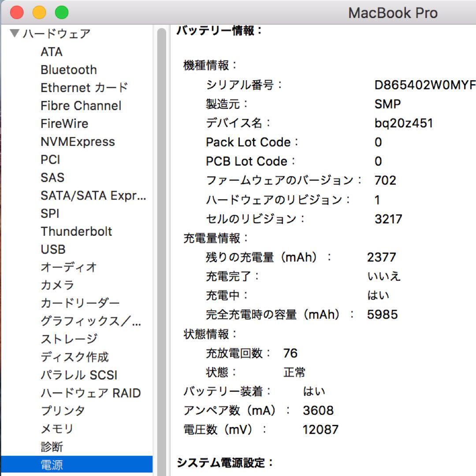View USB device information
The height and width of the screenshot is (476, 476).
point(53,249)
